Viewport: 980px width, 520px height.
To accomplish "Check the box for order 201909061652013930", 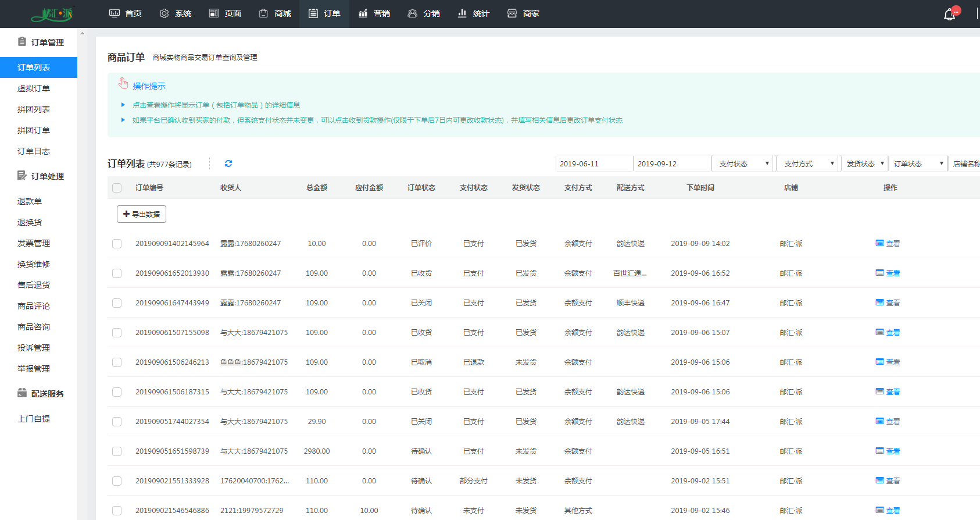I will pos(117,273).
